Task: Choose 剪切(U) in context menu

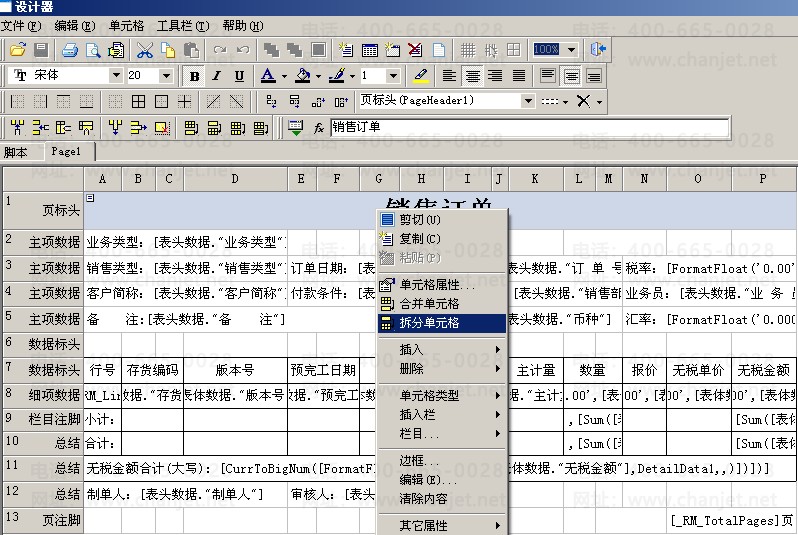Action: [x=442, y=219]
